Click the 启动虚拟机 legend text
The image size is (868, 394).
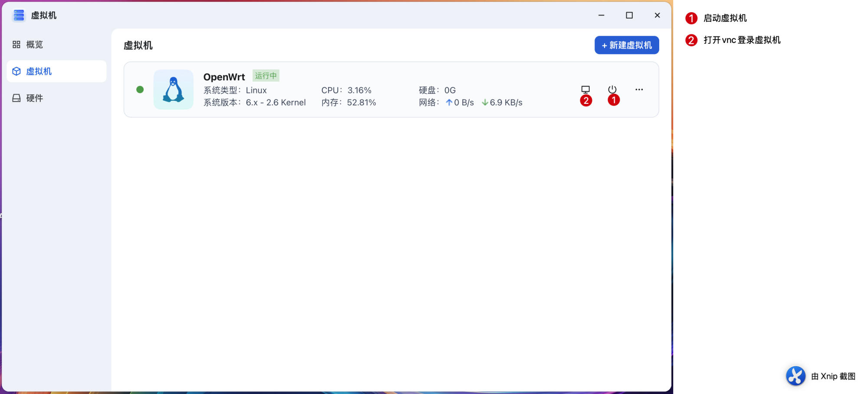pos(725,18)
